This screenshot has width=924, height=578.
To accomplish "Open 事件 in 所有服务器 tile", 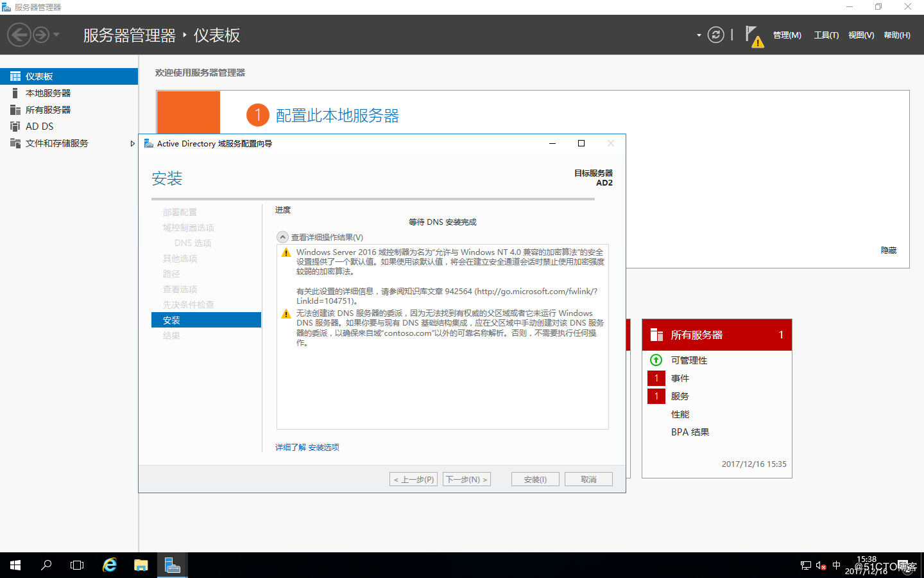I will pyautogui.click(x=680, y=378).
